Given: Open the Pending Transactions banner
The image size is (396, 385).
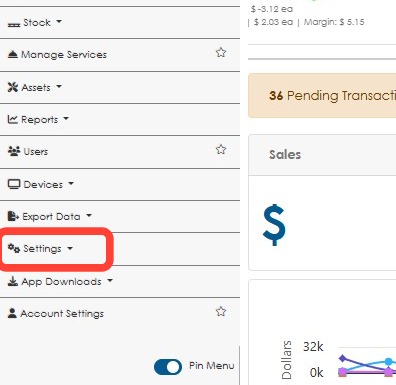Looking at the screenshot, I should pos(322,96).
